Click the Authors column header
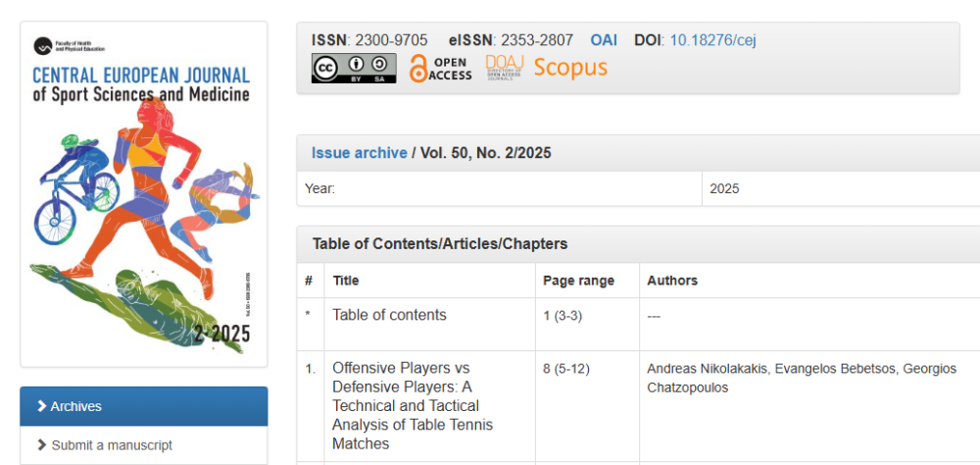The width and height of the screenshot is (980, 465). 672,281
